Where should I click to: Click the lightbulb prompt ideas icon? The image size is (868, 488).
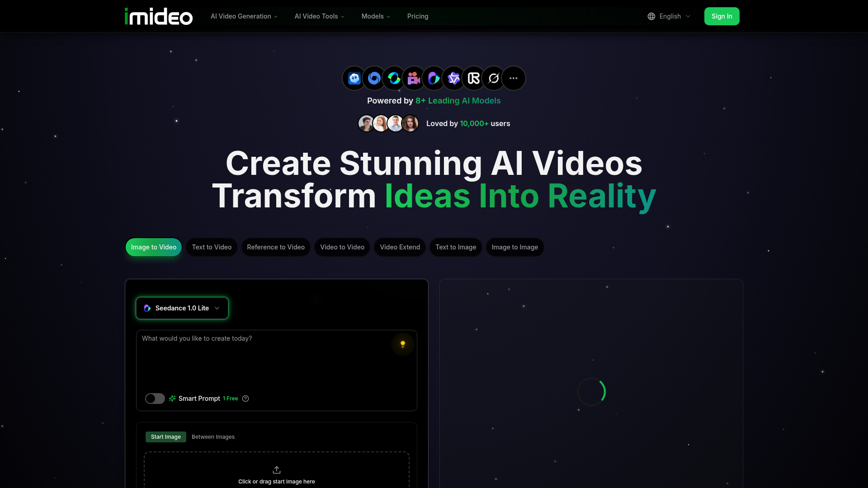coord(402,344)
